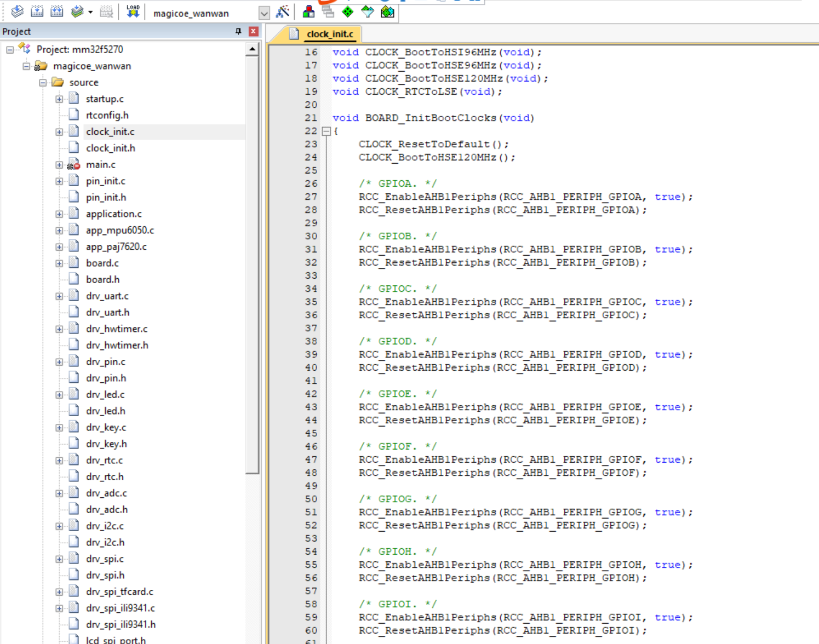Viewport: 819px width, 644px height.
Task: Select pin_init.h in the project tree
Action: (x=106, y=197)
